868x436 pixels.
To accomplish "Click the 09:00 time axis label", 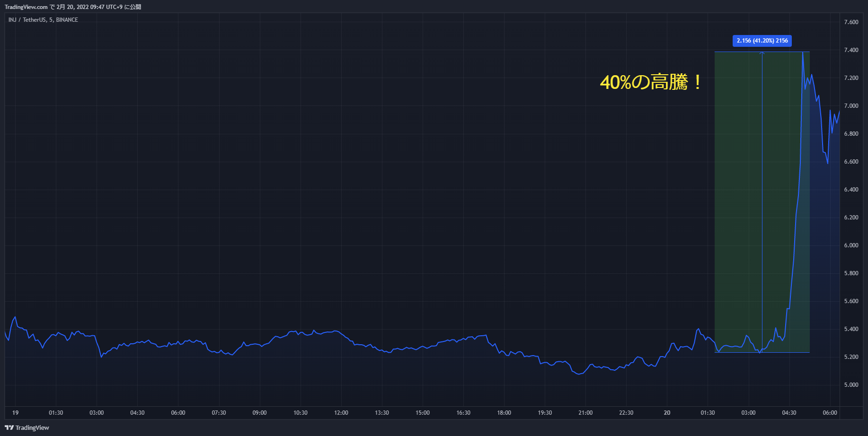I will point(259,413).
